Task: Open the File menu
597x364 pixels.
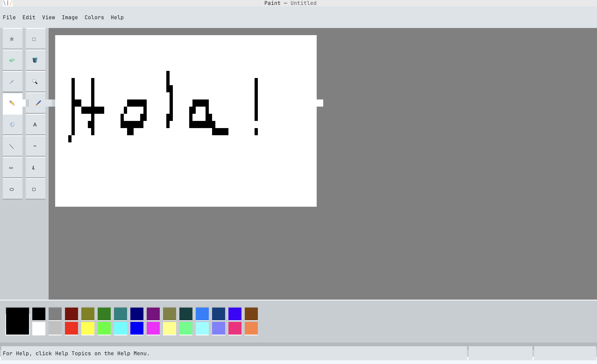Action: click(9, 17)
